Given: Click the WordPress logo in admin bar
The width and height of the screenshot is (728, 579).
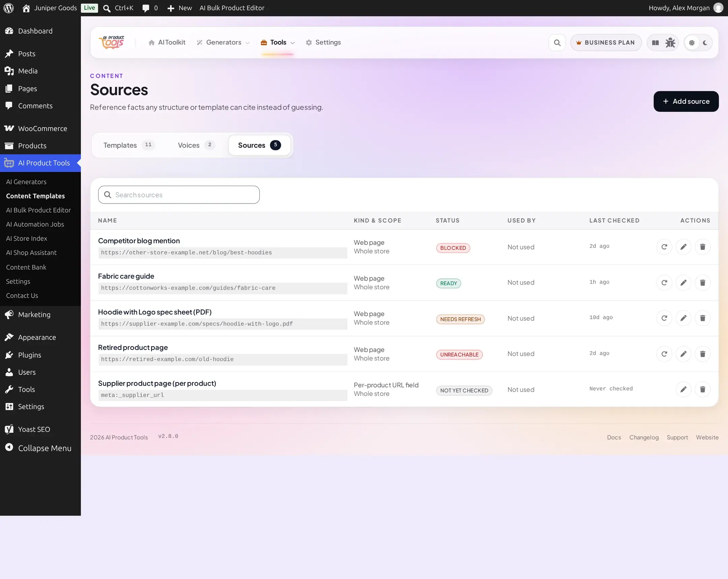Looking at the screenshot, I should 9,8.
